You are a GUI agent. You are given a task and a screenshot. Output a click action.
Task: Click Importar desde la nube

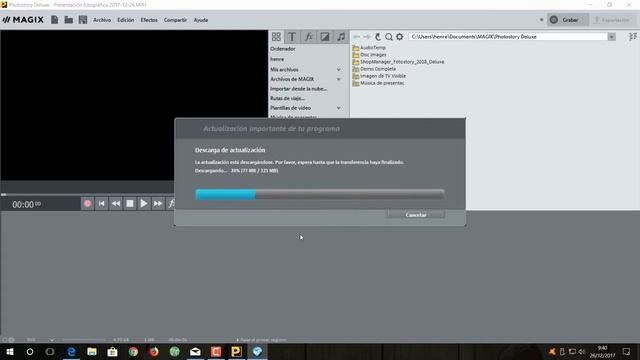(x=298, y=89)
